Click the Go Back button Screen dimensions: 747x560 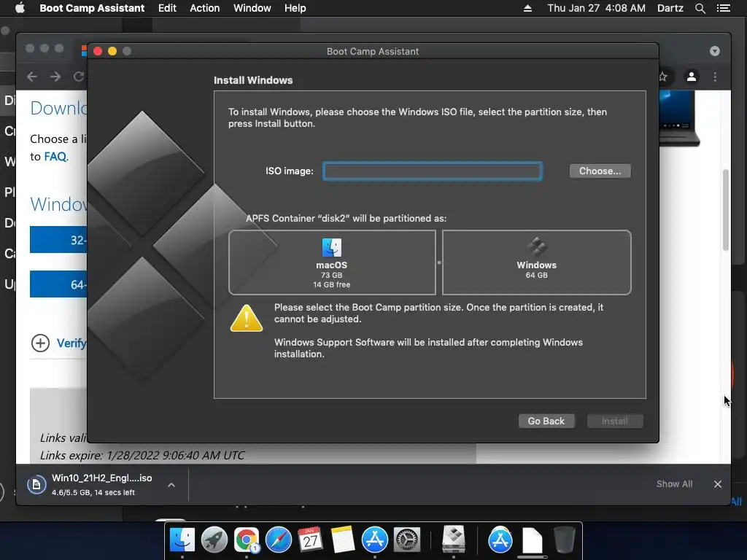coord(546,421)
